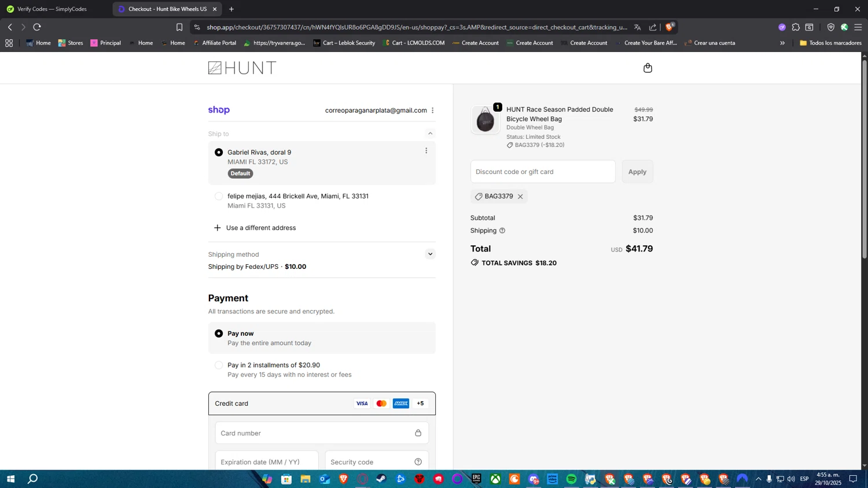The image size is (868, 488).
Task: Click the Expiration date field
Action: [267, 462]
